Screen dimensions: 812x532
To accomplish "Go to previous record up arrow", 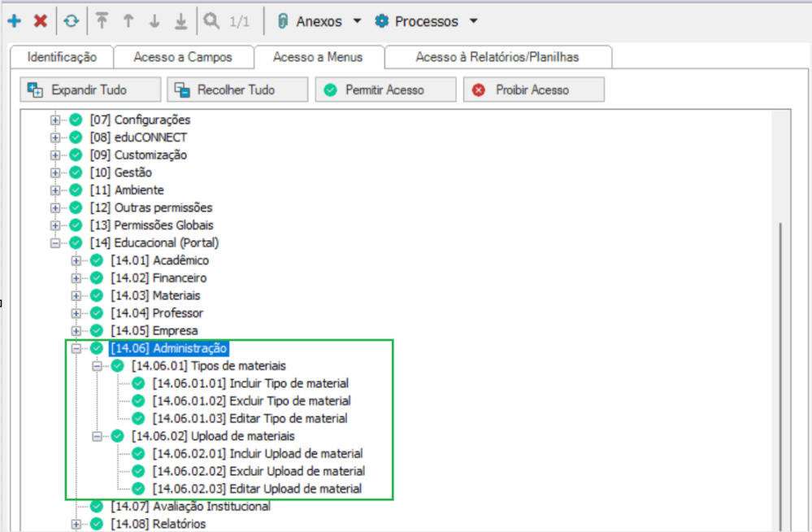I will 128,20.
